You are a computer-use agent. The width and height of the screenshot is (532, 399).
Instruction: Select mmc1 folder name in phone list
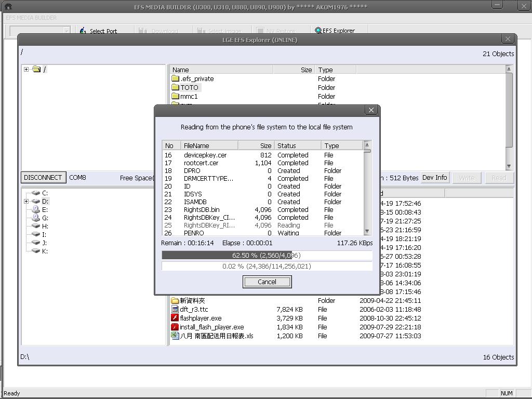[189, 96]
